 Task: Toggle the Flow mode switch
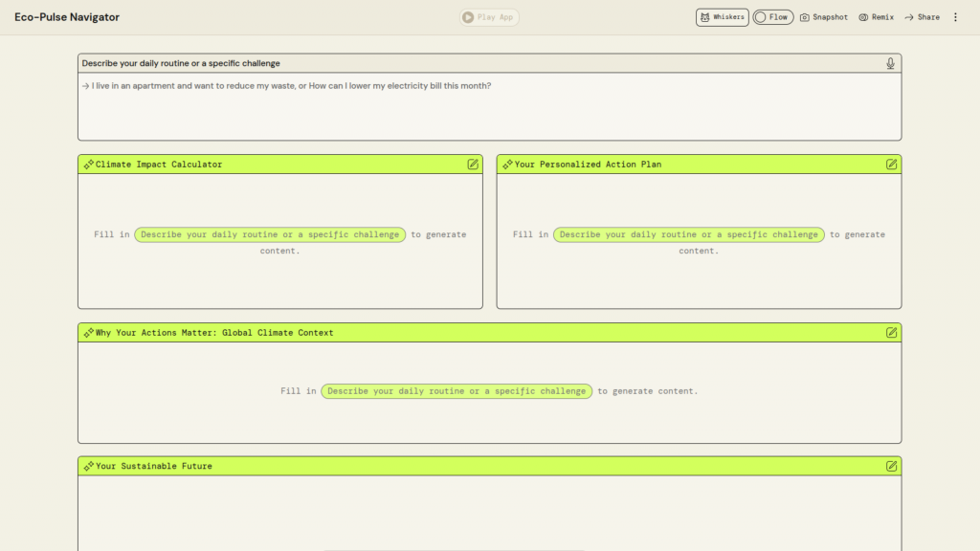[772, 17]
